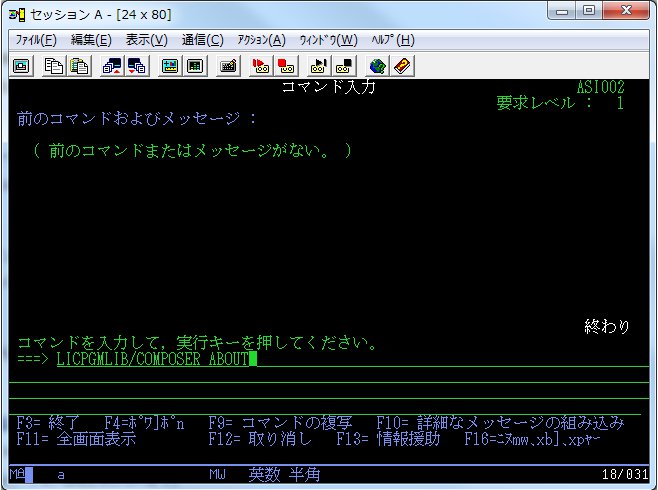Click the 英数 半角 input mode indicator
The image size is (658, 490).
coord(284,474)
